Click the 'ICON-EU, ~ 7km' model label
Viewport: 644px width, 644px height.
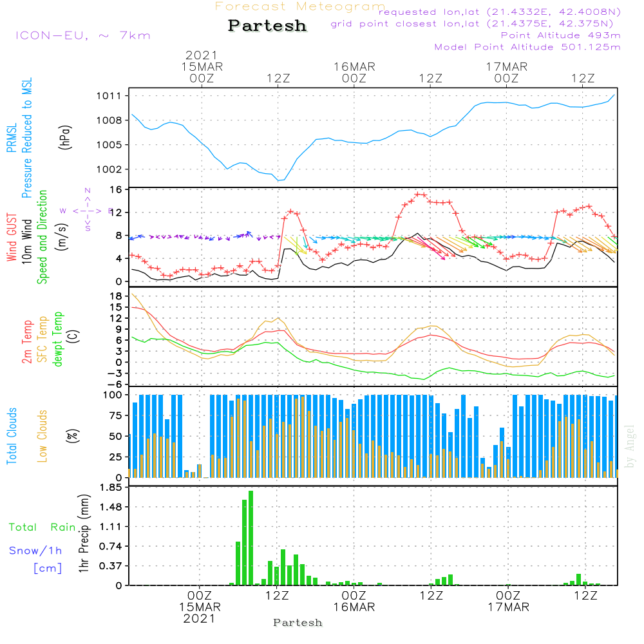[83, 35]
